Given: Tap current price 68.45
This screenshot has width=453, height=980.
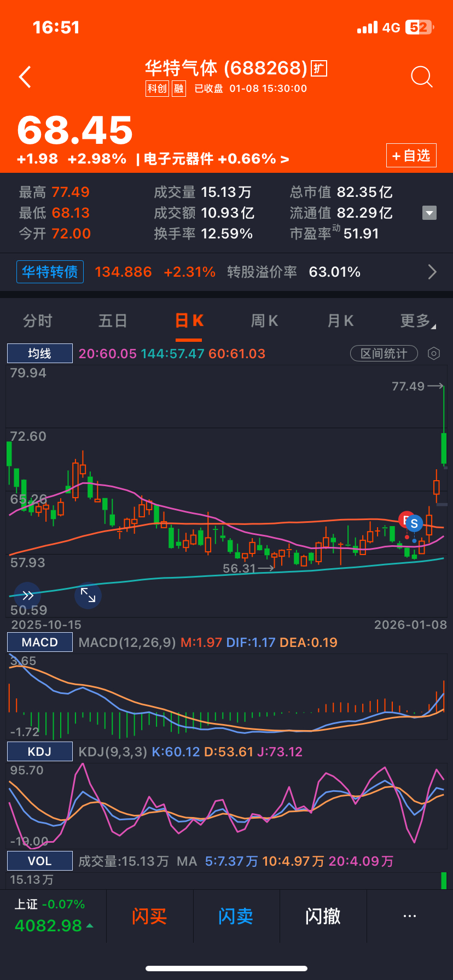Looking at the screenshot, I should tap(75, 131).
